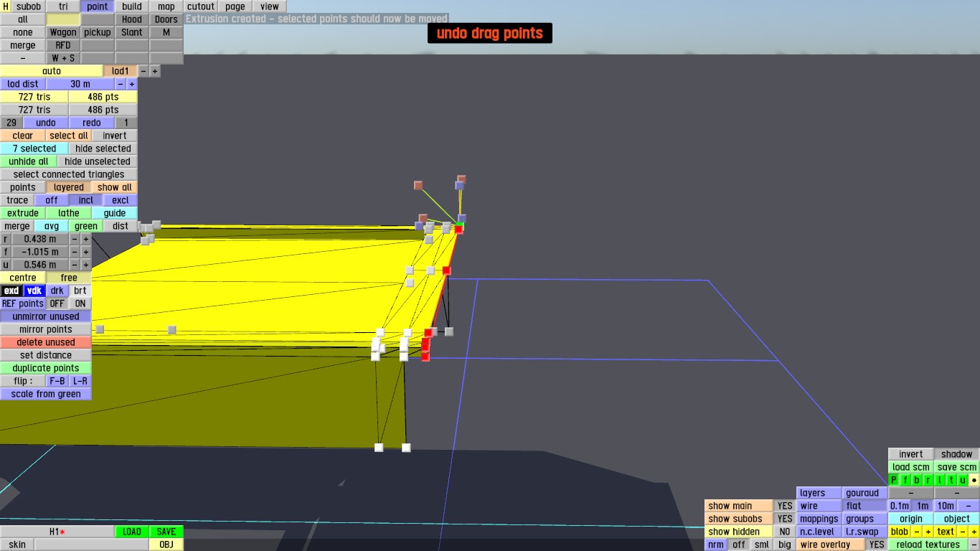The image size is (980, 551).
Task: Increase the r coordinate with plus
Action: (x=86, y=239)
